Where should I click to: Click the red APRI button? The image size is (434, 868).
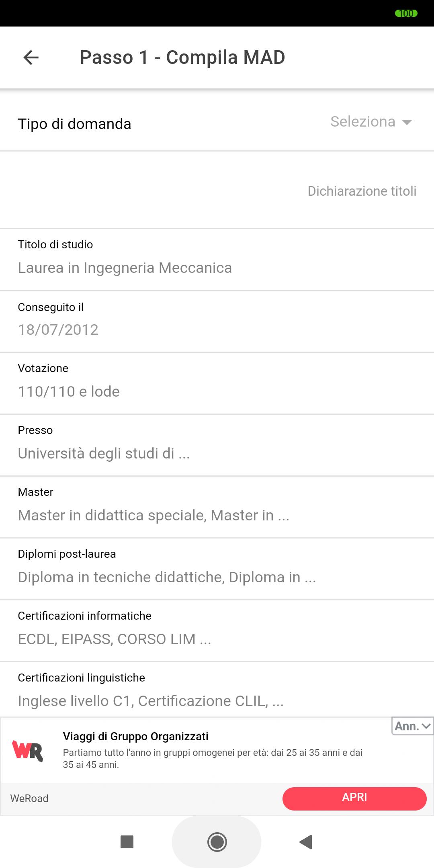coord(354,798)
